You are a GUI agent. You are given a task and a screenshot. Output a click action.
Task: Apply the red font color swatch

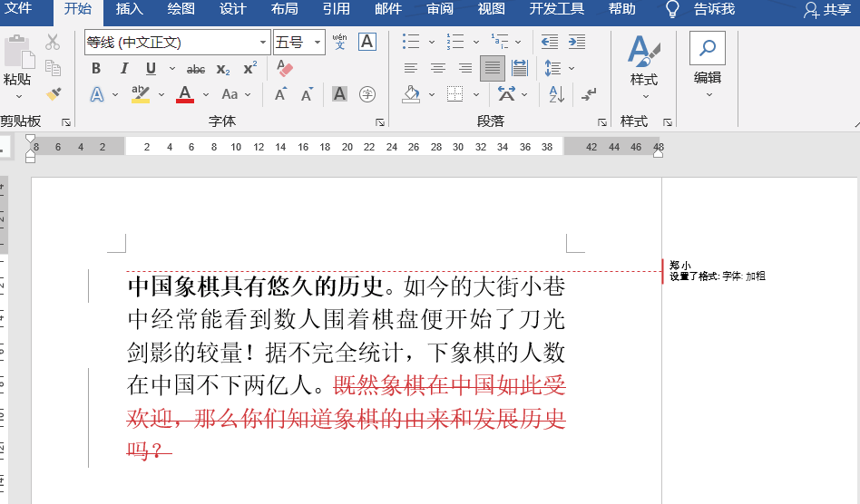(185, 94)
